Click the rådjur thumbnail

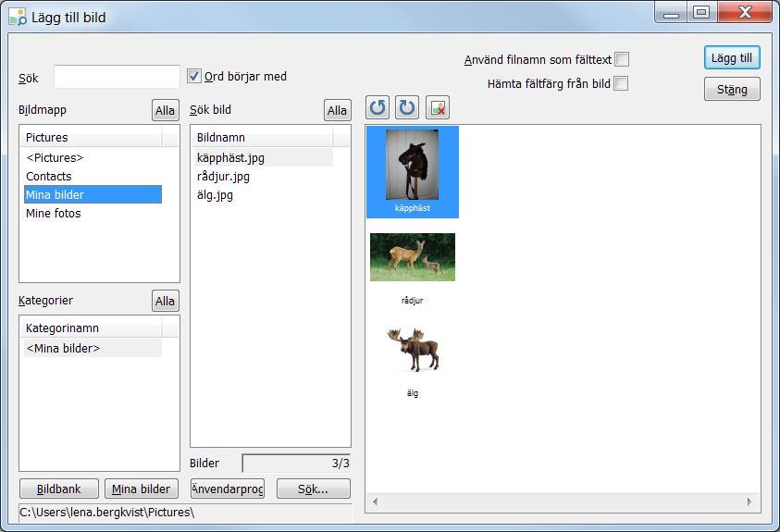[x=413, y=257]
